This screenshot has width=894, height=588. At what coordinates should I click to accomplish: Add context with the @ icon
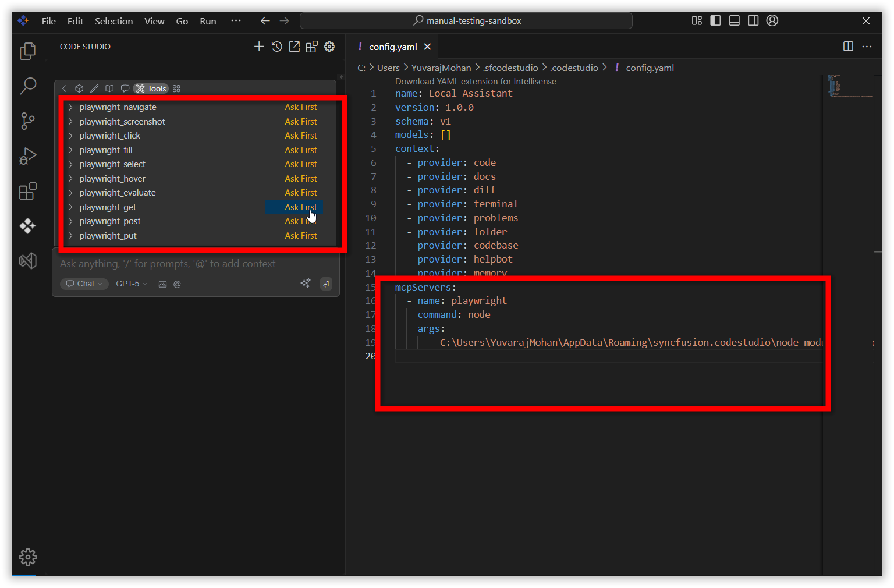(177, 284)
